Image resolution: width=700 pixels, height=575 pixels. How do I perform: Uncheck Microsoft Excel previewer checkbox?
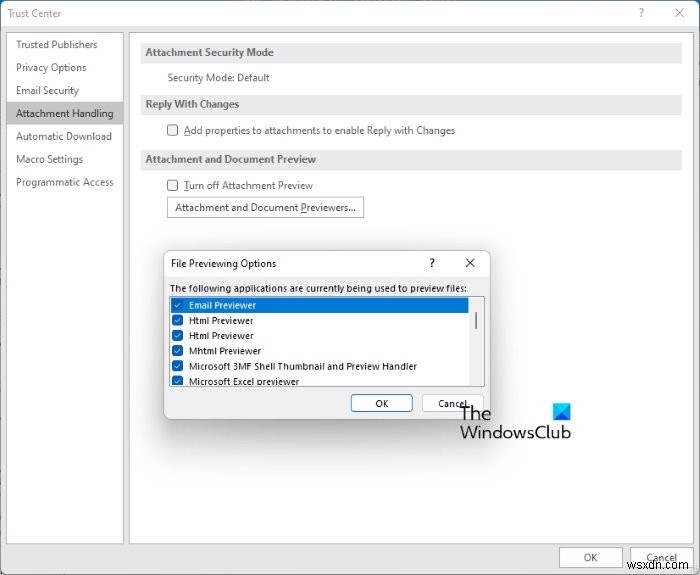177,381
